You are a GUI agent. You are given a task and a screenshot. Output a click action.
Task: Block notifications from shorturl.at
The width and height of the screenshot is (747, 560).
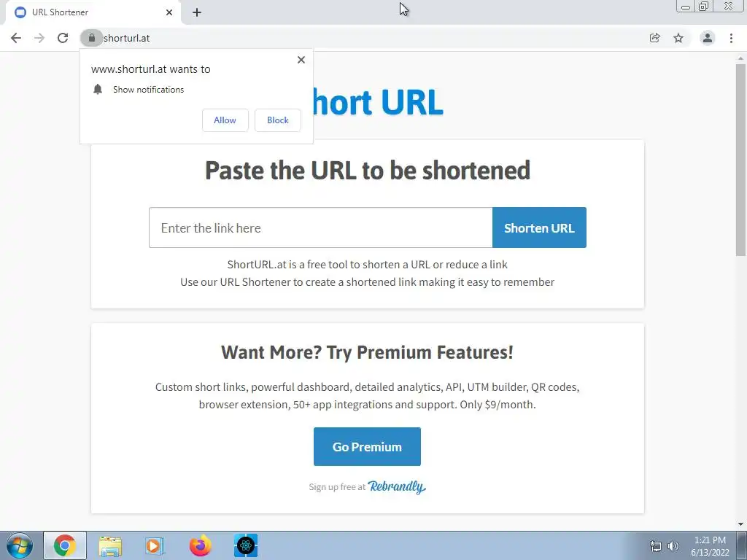tap(278, 120)
